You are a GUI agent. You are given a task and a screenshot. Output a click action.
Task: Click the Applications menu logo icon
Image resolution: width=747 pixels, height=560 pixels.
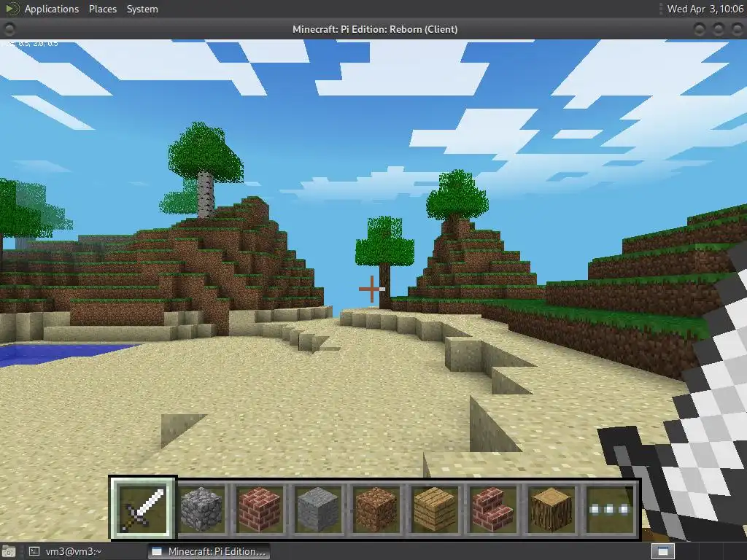tap(12, 9)
